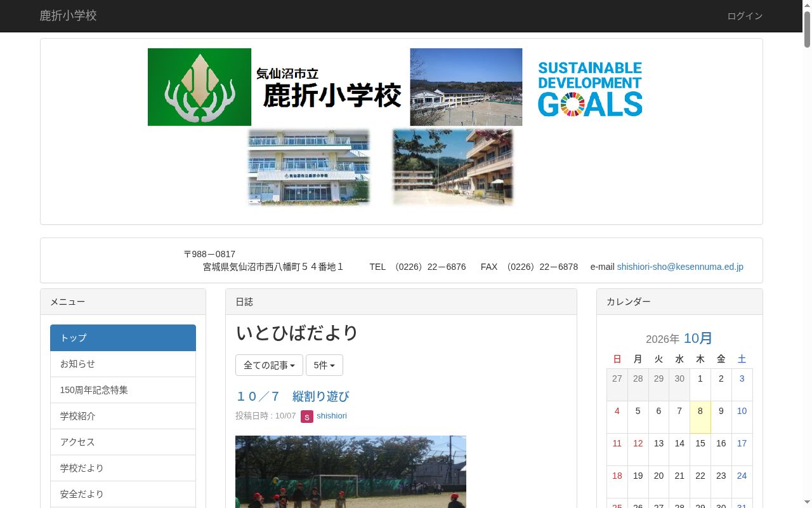This screenshot has width=812, height=508.
Task: Click the 宮城県気仙沼市西八幡町５４番地１ address text
Action: coord(273,267)
